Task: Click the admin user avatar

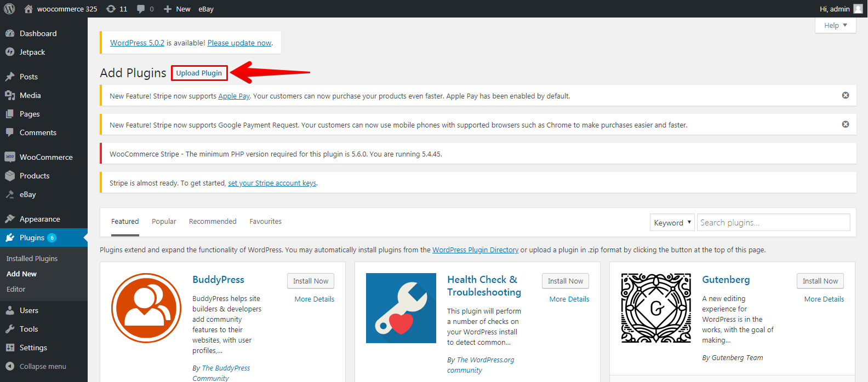Action: pyautogui.click(x=858, y=9)
